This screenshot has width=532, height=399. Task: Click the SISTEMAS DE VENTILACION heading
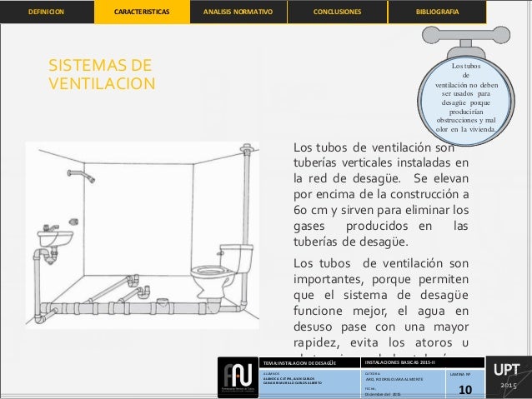(102, 74)
